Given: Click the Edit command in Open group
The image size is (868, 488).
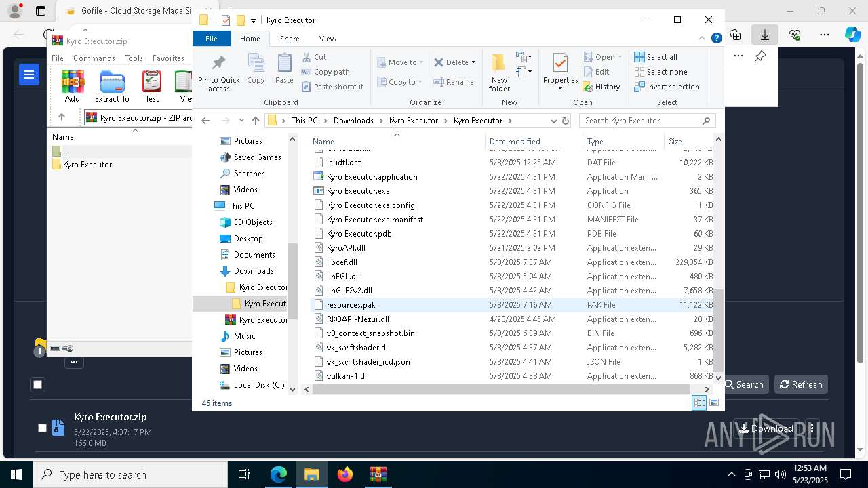Looking at the screenshot, I should 596,72.
